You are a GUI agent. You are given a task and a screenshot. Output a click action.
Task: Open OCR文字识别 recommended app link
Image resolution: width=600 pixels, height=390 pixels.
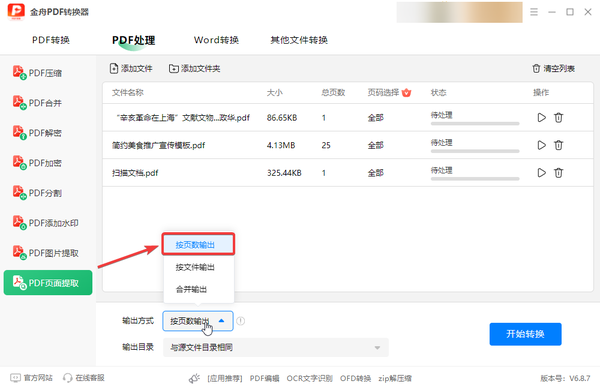point(310,378)
